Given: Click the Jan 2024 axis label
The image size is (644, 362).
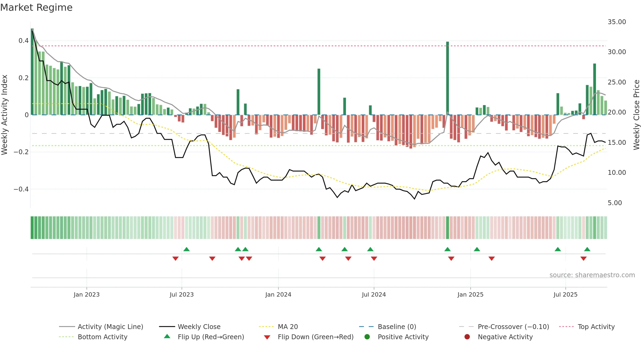Looking at the screenshot, I should pos(278,294).
